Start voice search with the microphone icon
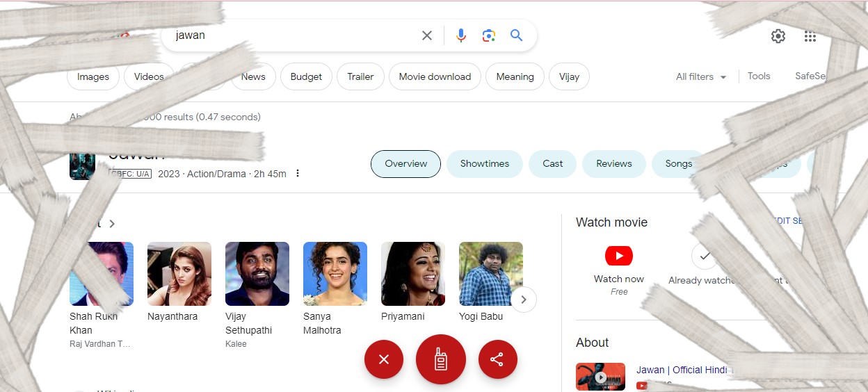The height and width of the screenshot is (392, 868). pos(460,35)
